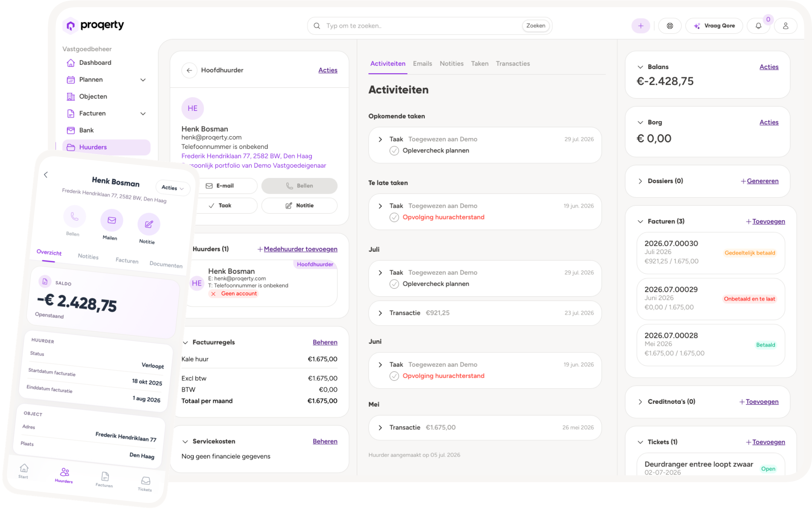This screenshot has width=812, height=510.
Task: Click the purple plus add button
Action: click(x=640, y=26)
